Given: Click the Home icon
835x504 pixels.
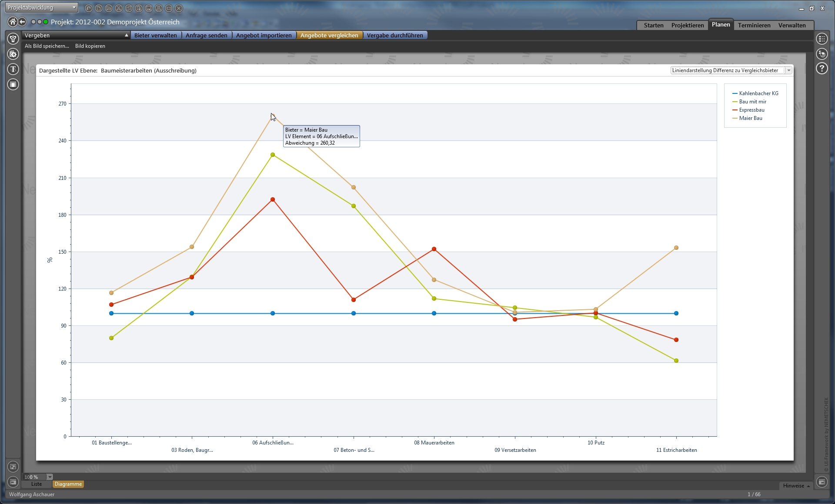Looking at the screenshot, I should coord(13,22).
